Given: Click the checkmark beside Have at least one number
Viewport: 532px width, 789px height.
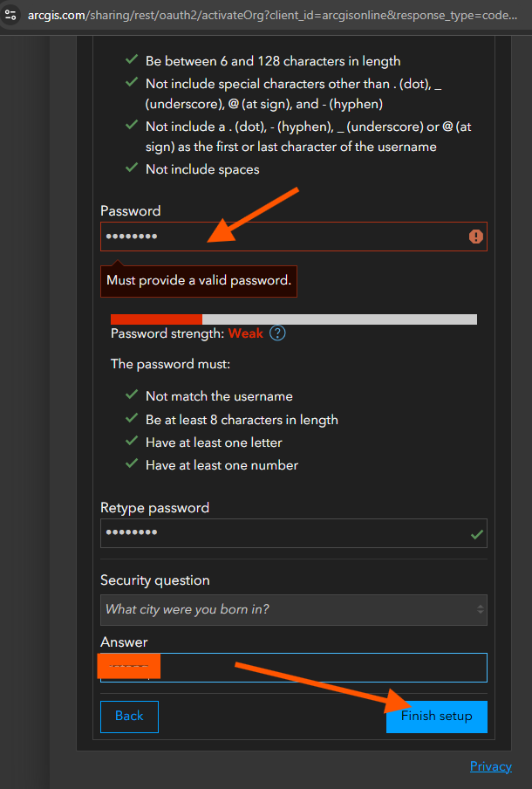Looking at the screenshot, I should (132, 463).
